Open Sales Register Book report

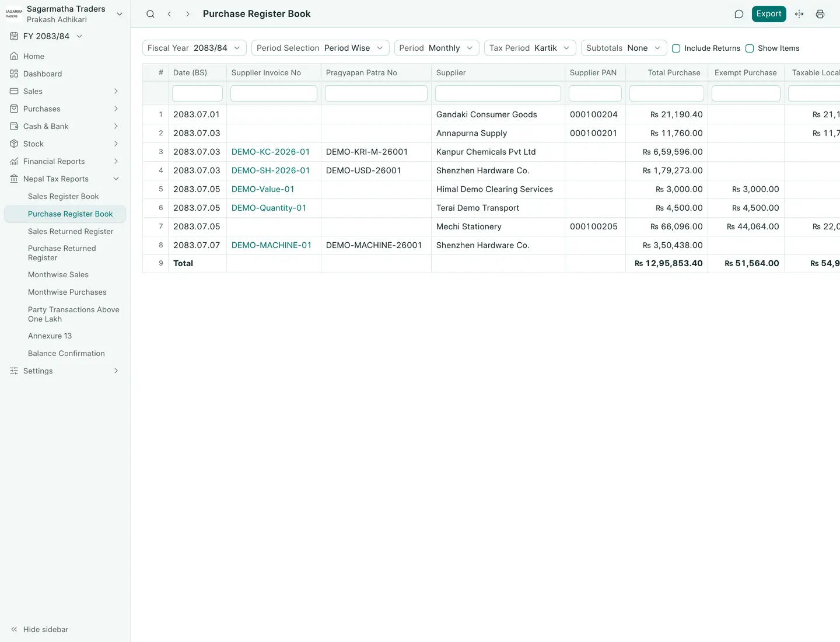65,196
